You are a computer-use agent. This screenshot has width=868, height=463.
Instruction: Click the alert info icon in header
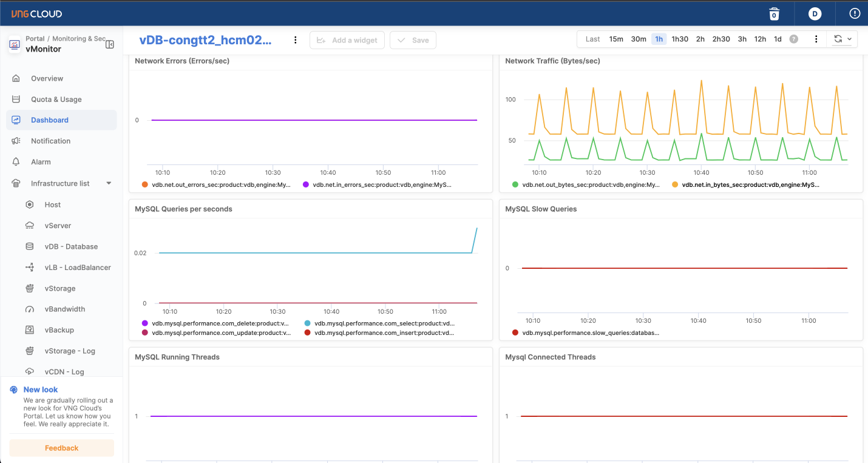click(854, 13)
